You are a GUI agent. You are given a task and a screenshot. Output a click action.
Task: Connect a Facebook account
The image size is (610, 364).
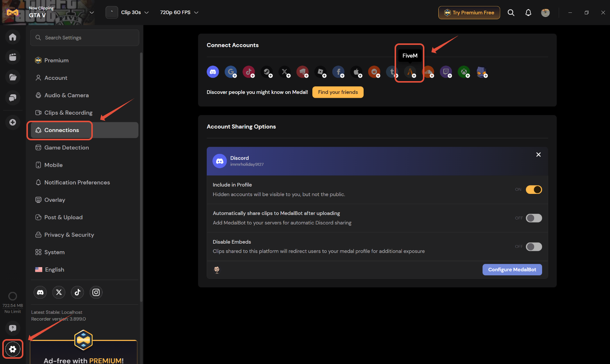point(338,72)
